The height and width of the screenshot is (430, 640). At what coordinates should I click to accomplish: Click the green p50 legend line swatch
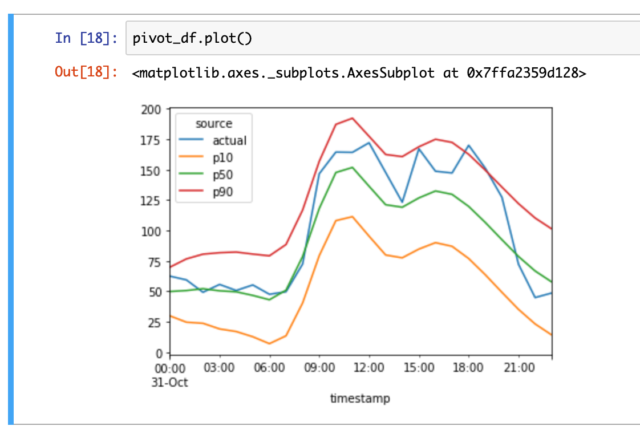(x=191, y=174)
